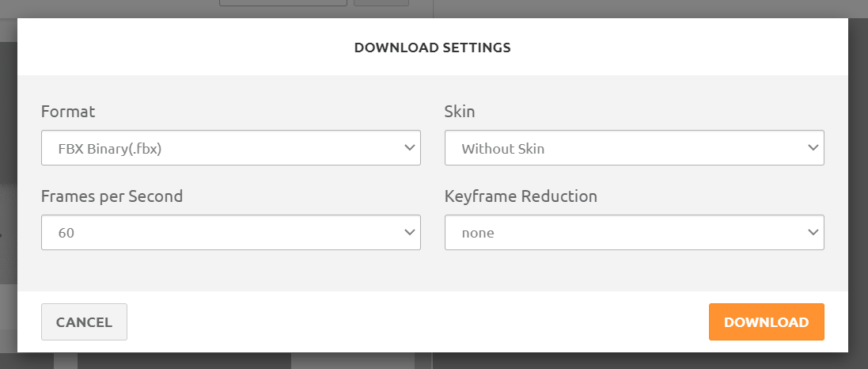Click the "Skin" field label
868x369 pixels.
(x=460, y=112)
